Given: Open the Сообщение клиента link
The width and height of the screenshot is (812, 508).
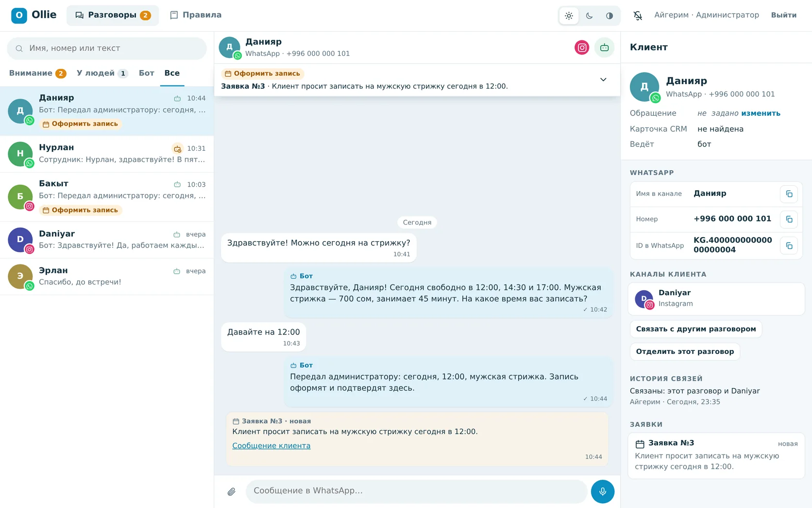Looking at the screenshot, I should (271, 446).
